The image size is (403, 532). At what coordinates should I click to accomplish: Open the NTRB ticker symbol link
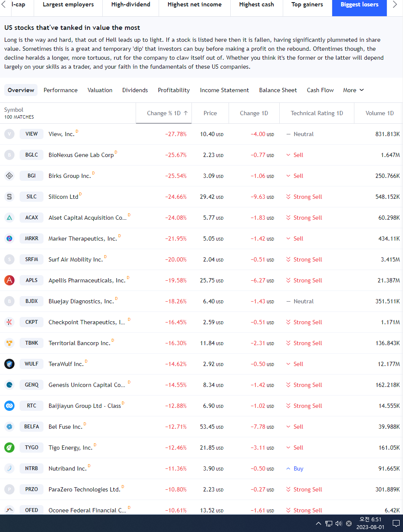click(x=32, y=468)
